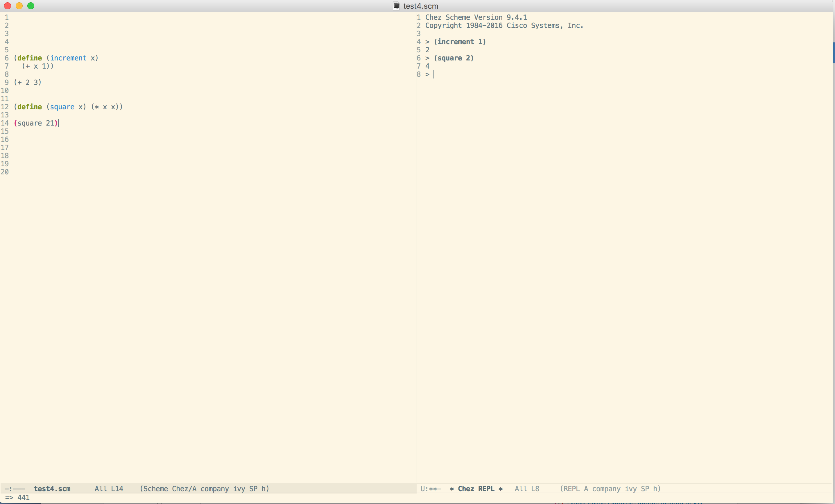Click the SP smartparens indicator in right mode line
The width and height of the screenshot is (835, 504).
coord(644,488)
